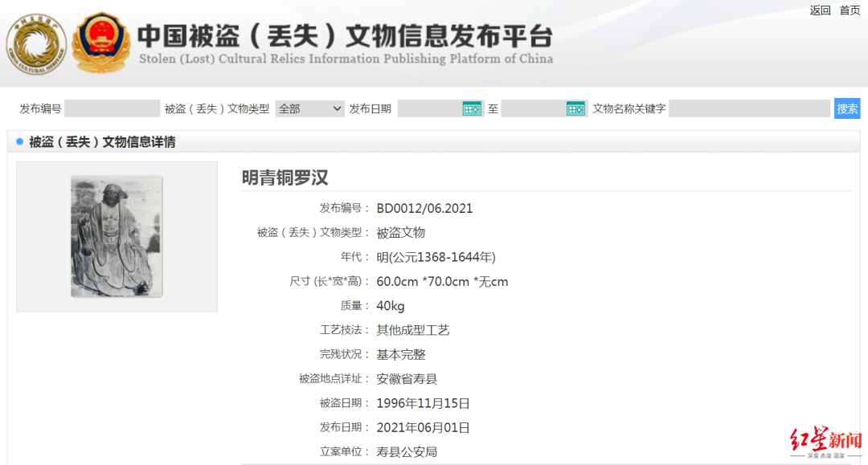Click the 寿县公安局 filing unit value
The image size is (868, 465).
click(407, 452)
